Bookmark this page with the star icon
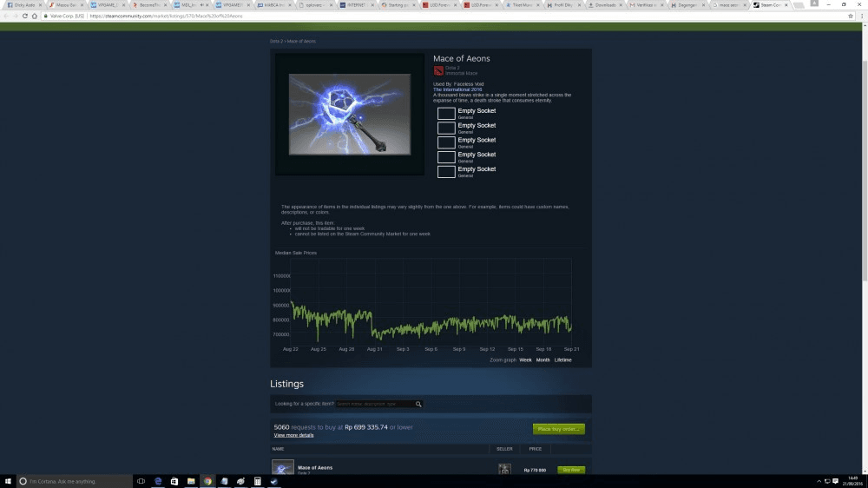Image resolution: width=868 pixels, height=488 pixels. [851, 16]
